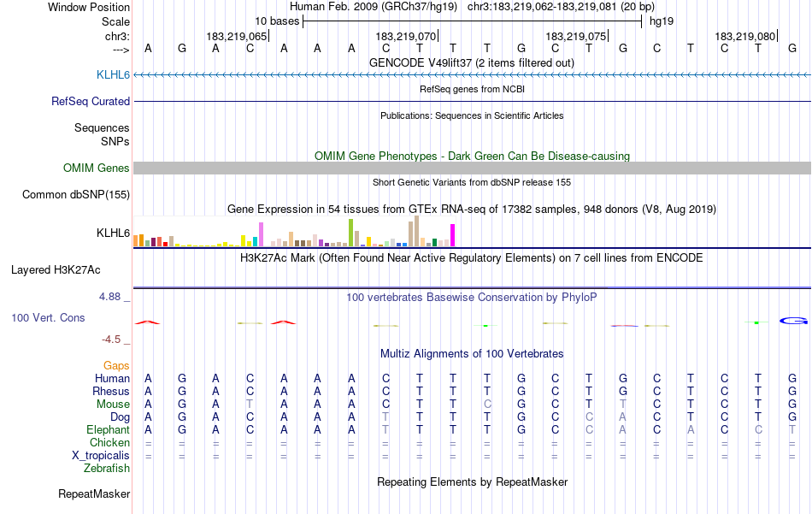Viewport: 812px width, 514px height.
Task: Click the Zebrafish species alignment label
Action: tap(107, 469)
